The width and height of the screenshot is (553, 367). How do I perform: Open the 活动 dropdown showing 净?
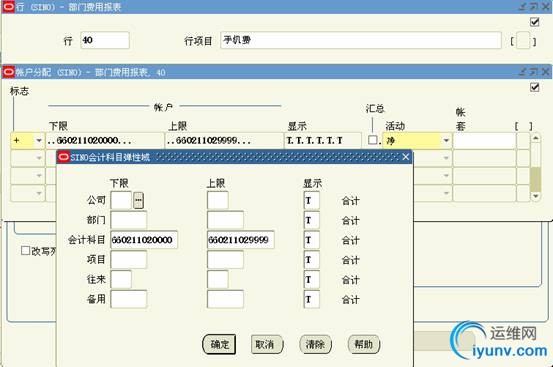(x=446, y=140)
